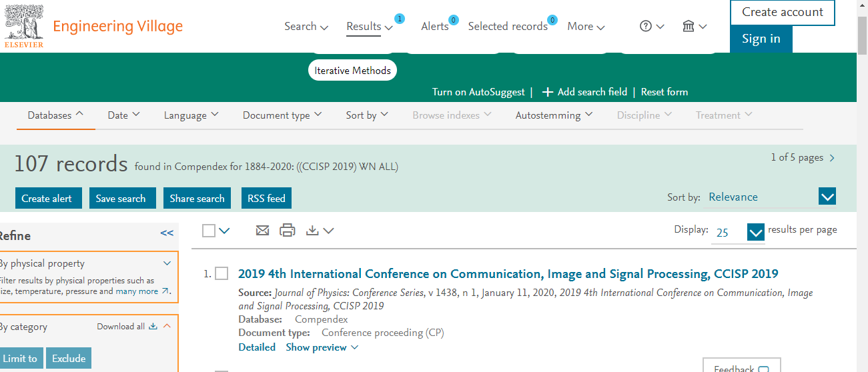Click the Sign in button

coord(761,39)
